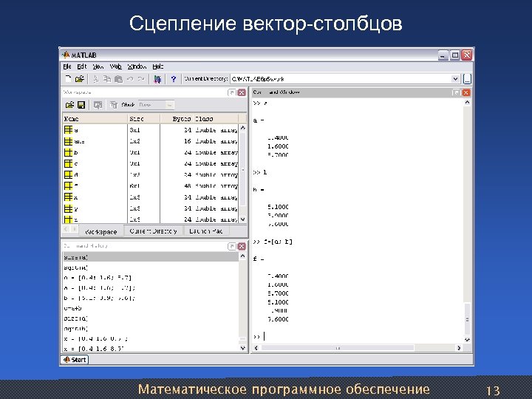Sort Workspace by Bytes column header
The image size is (532, 399).
click(177, 119)
